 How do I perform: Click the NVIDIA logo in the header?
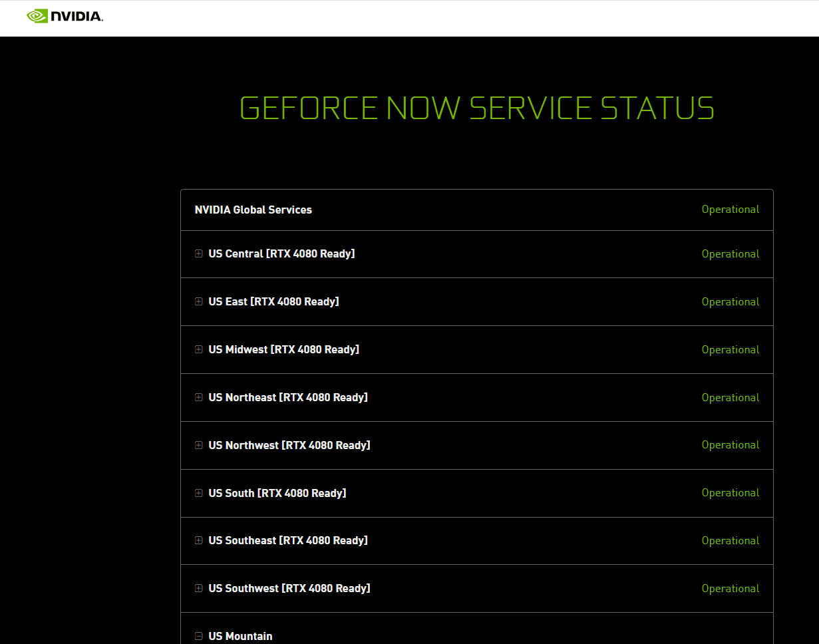[65, 16]
